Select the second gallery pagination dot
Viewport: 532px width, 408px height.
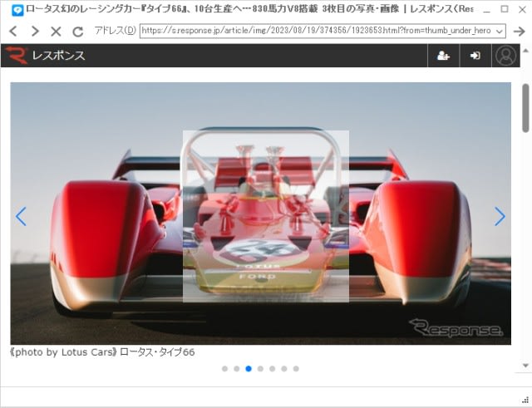(236, 369)
